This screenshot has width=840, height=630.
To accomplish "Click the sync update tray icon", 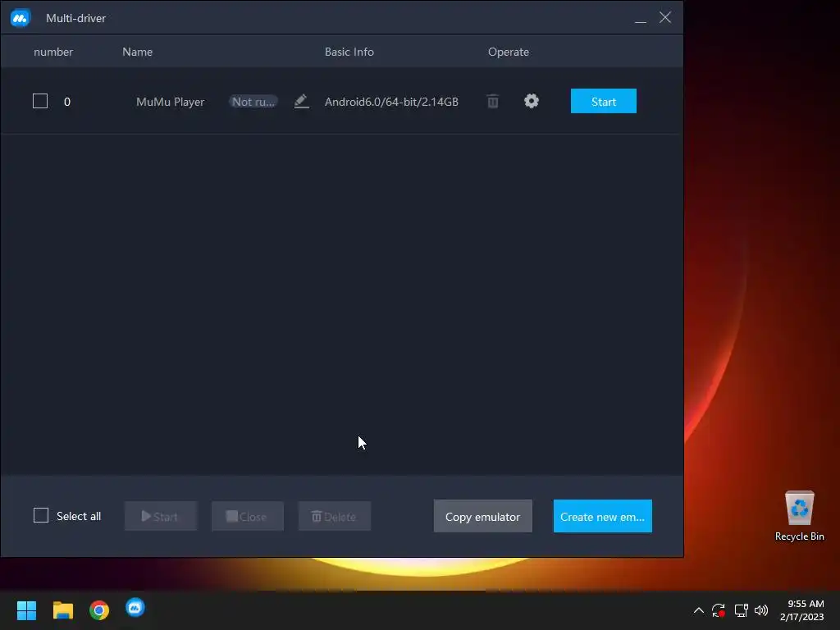I will click(719, 610).
